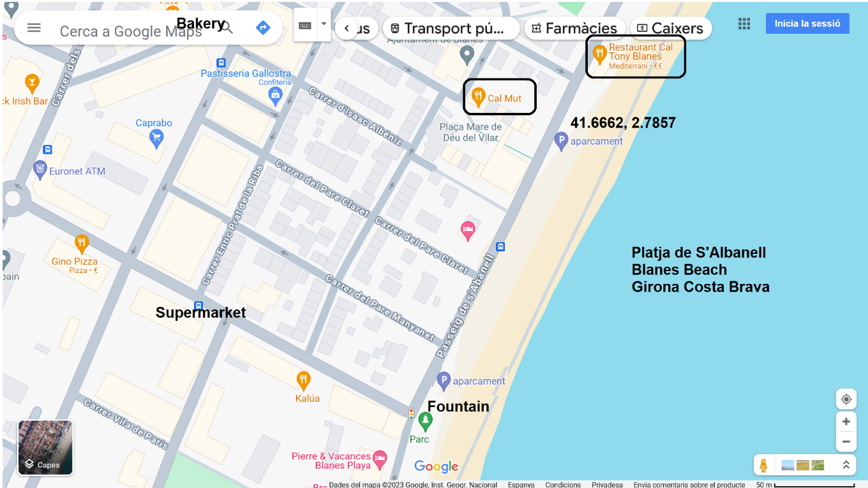Open the Privadesa footer link
This screenshot has width=868, height=488.
pyautogui.click(x=606, y=485)
